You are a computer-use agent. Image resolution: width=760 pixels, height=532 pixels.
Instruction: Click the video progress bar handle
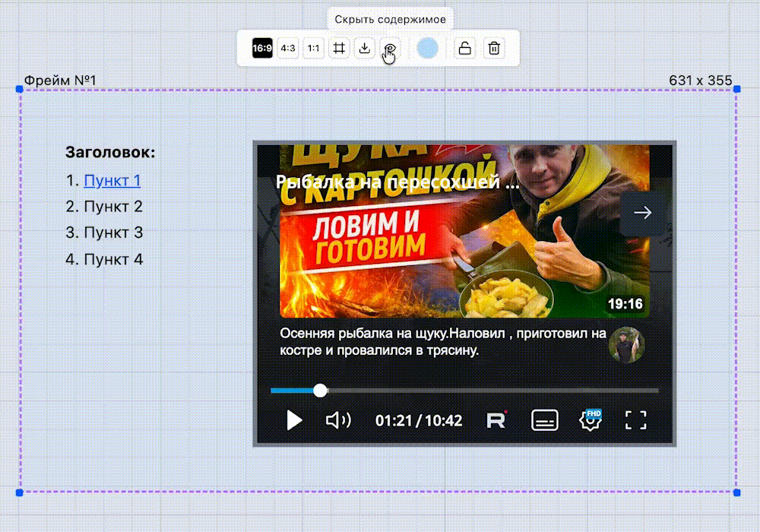pos(321,391)
